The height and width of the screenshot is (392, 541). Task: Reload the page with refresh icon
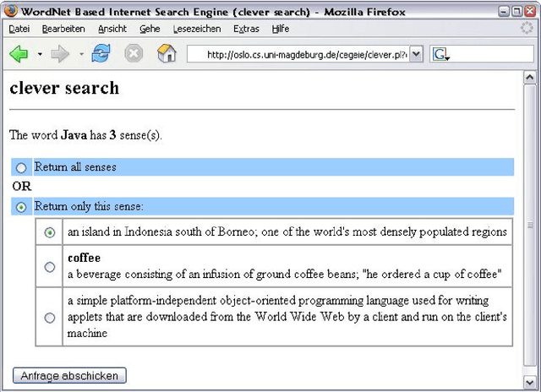click(101, 55)
